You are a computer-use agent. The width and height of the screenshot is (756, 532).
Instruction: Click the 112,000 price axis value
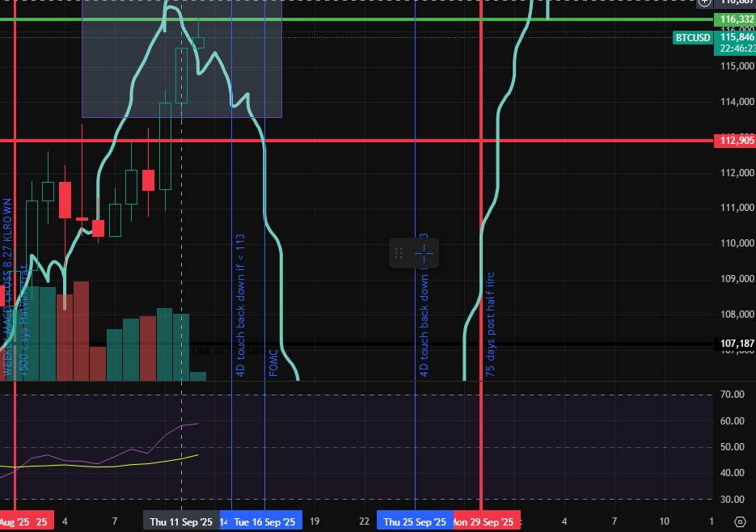737,173
